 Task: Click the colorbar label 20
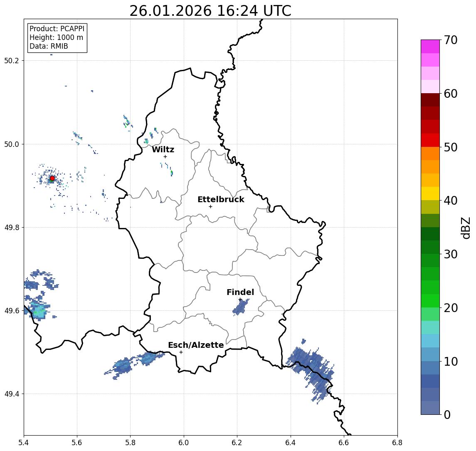point(450,308)
